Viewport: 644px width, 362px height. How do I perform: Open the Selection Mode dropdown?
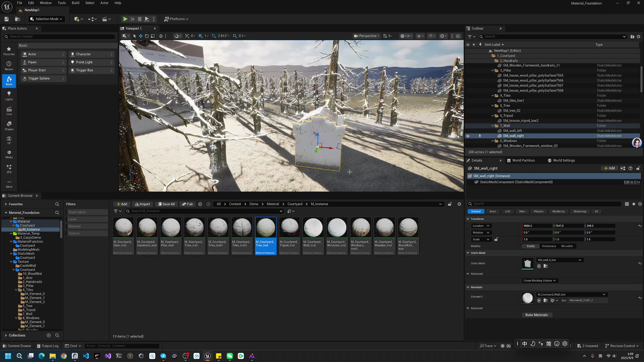click(x=46, y=19)
